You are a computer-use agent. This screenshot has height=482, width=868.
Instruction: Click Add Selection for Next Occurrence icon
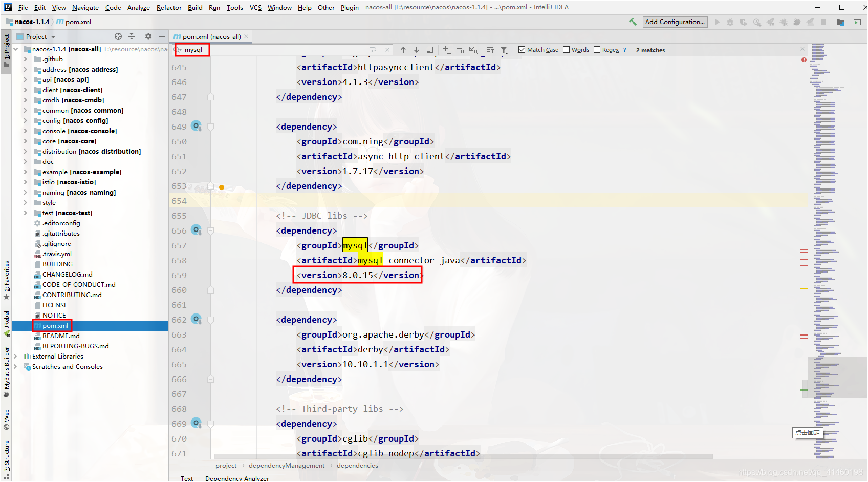447,50
